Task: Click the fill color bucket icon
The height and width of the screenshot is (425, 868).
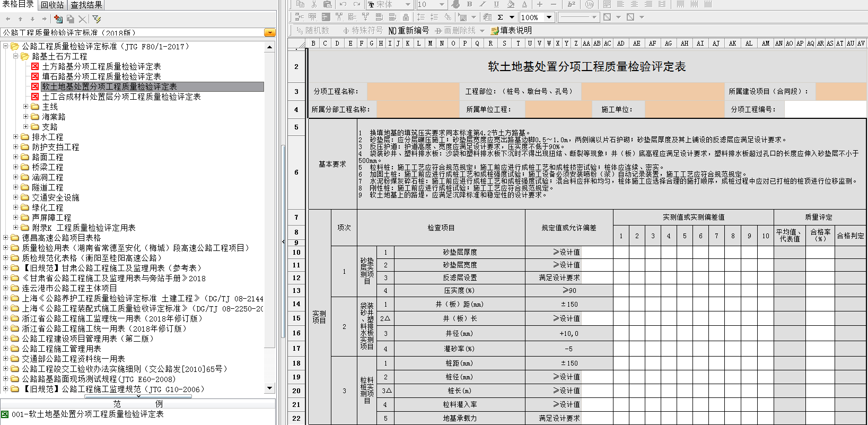Action: point(511,4)
